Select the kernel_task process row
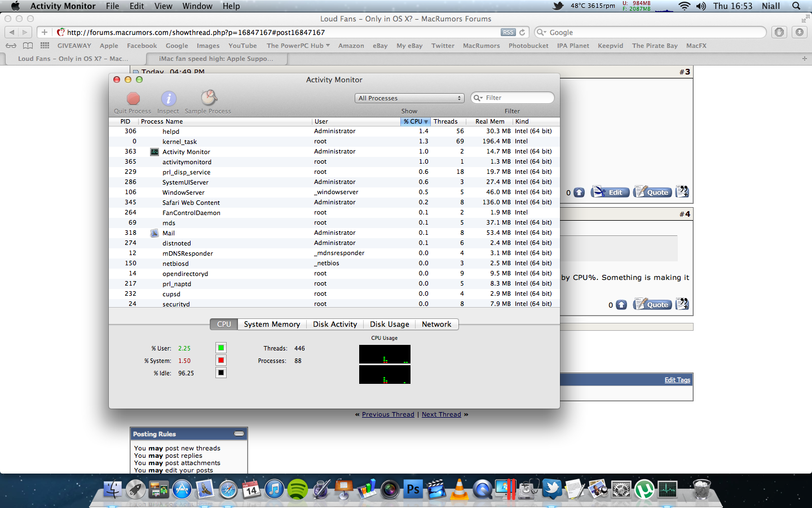812x508 pixels. point(334,141)
